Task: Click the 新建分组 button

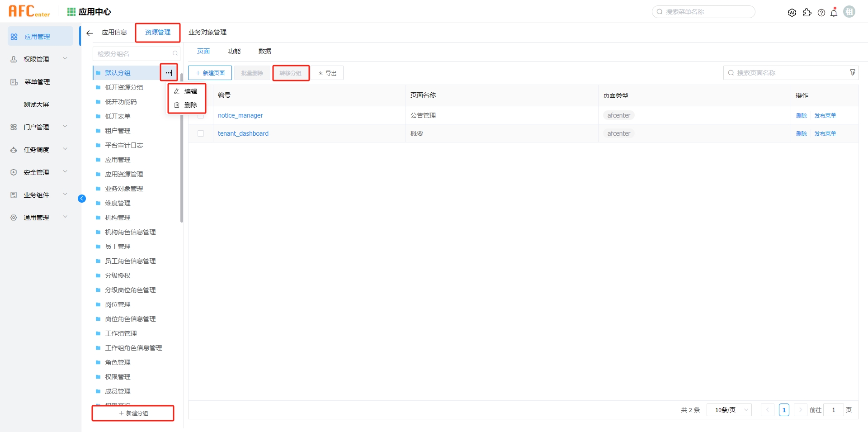Action: (133, 413)
